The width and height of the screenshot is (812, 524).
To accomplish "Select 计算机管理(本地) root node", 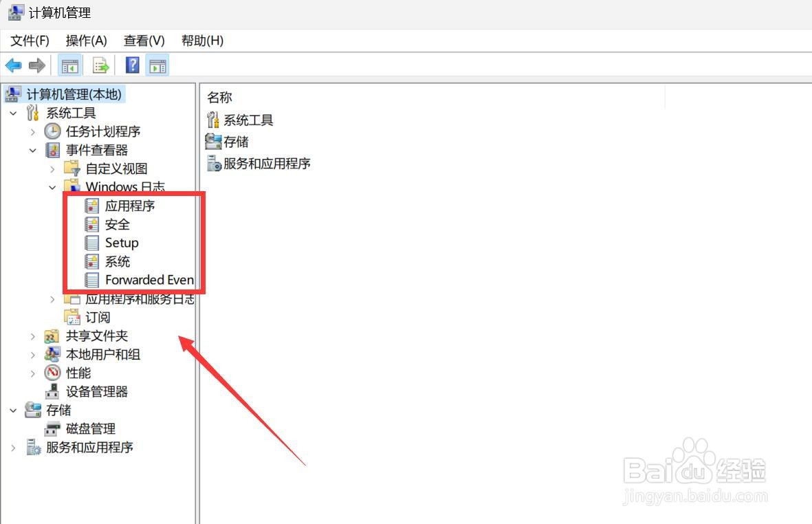I will point(74,94).
